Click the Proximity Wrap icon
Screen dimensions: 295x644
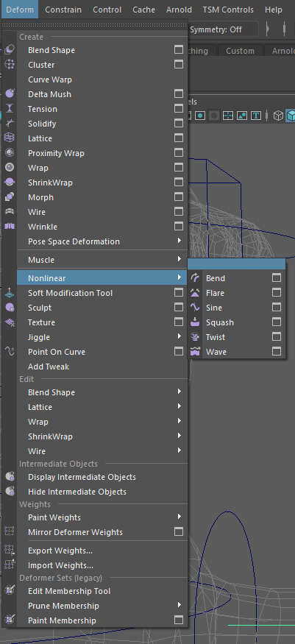10,153
